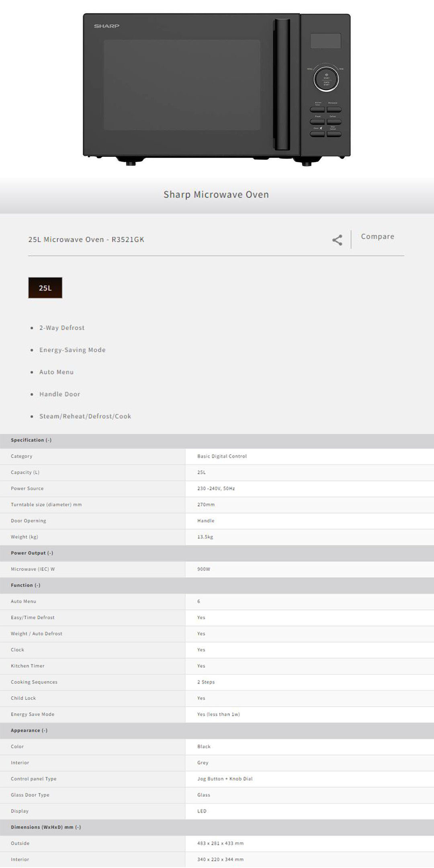
Task: Click the share icon
Action: [337, 240]
